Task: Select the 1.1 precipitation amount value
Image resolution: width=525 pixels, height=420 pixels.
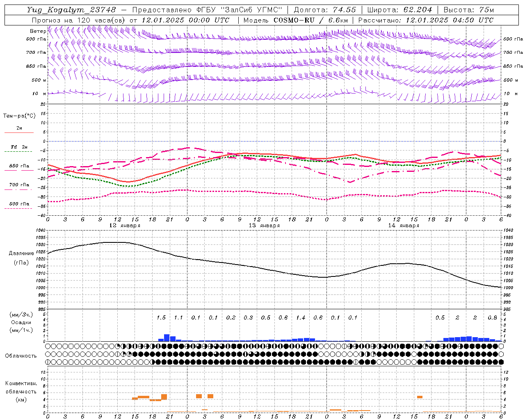Action: point(178,317)
